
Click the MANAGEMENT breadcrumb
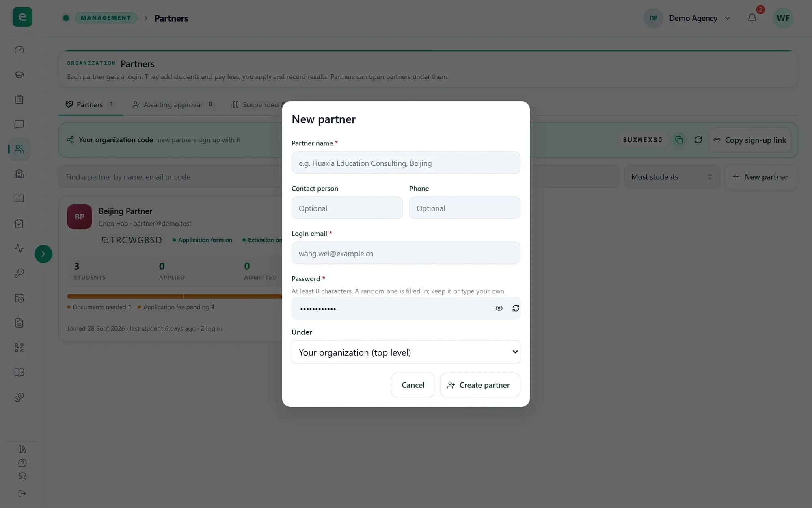106,18
